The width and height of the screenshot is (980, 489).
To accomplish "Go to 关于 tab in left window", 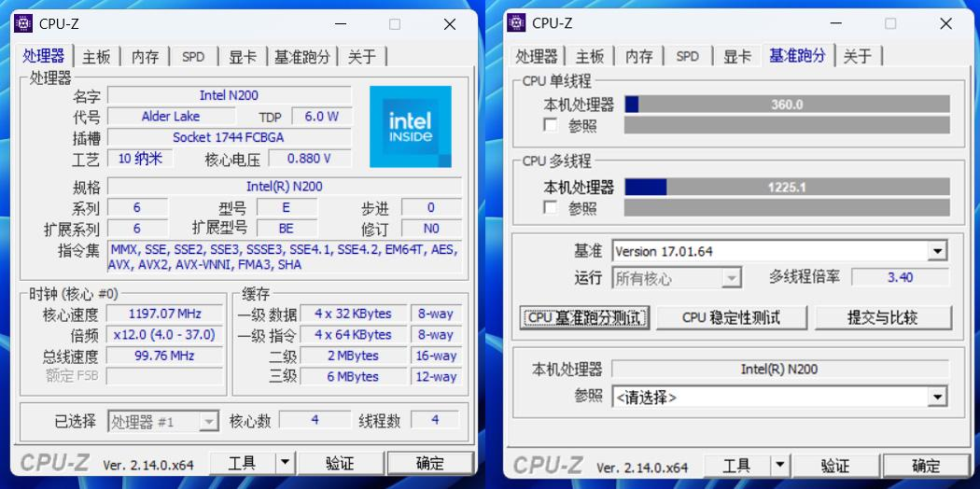I will [x=362, y=57].
